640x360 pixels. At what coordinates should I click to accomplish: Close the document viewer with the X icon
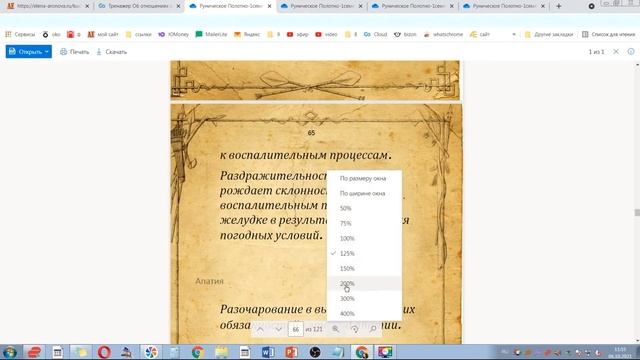pyautogui.click(x=616, y=51)
